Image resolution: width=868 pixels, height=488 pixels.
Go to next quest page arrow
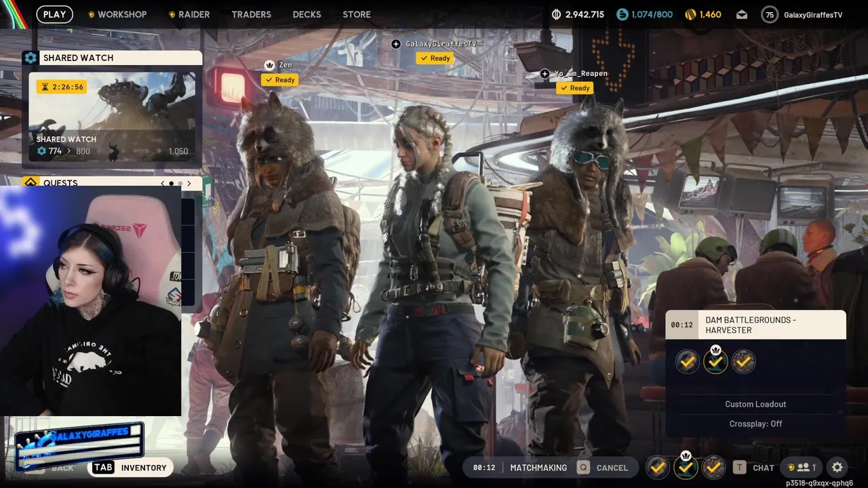(189, 184)
